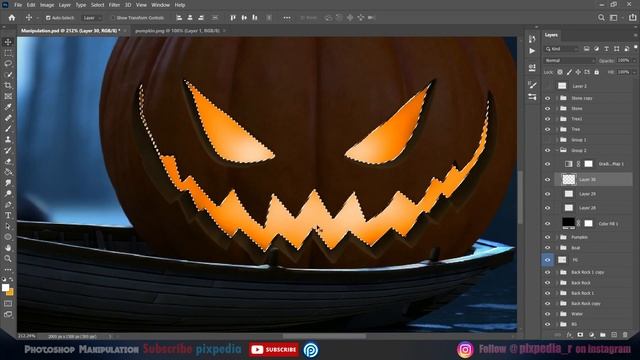The image size is (640, 360).
Task: Click the lock transparent pixels icon
Action: [x=560, y=72]
